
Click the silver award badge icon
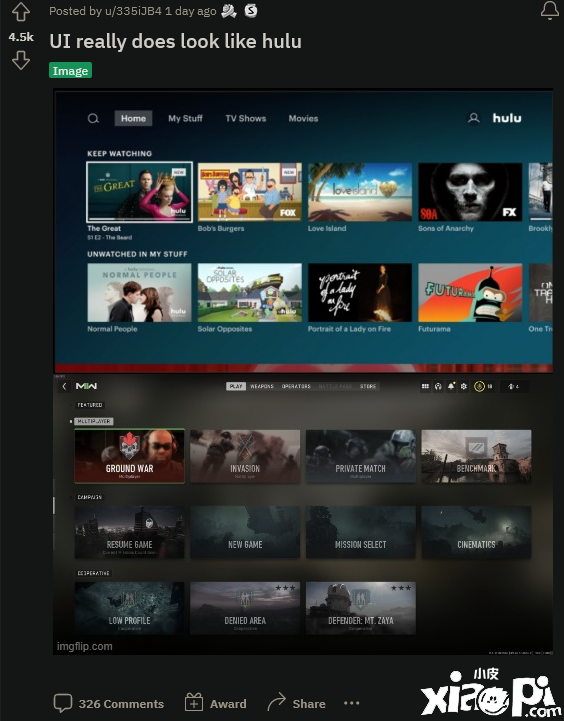251,11
